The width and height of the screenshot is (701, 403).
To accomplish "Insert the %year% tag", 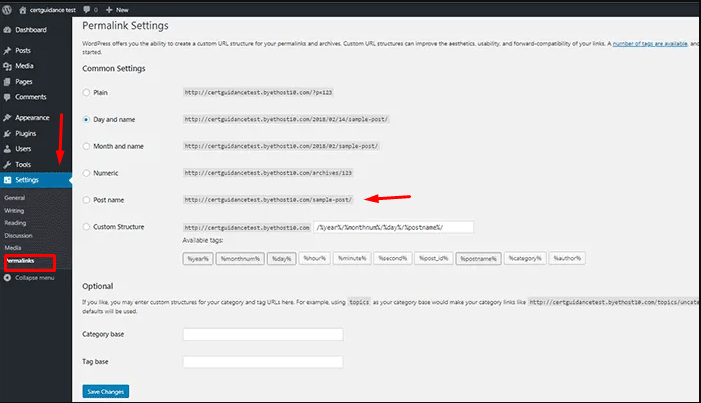I will point(198,259).
